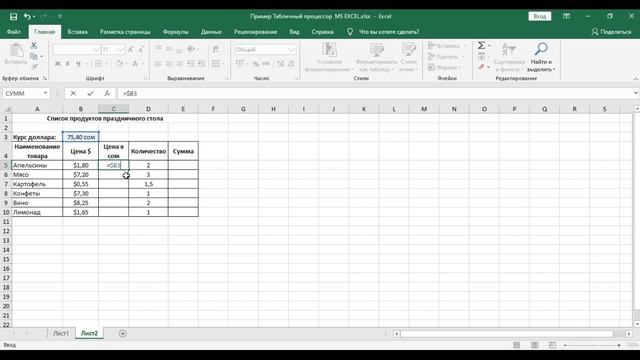Click the Save icon in title bar
This screenshot has width=640, height=360.
(13, 16)
